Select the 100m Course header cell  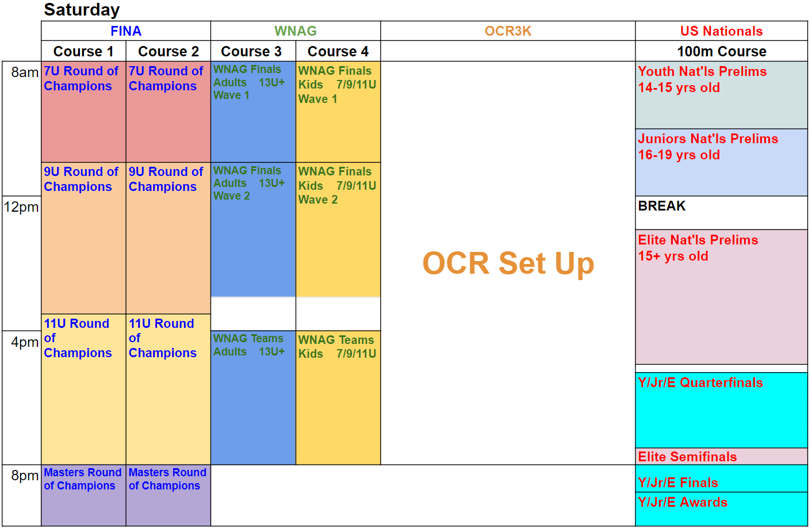[721, 51]
